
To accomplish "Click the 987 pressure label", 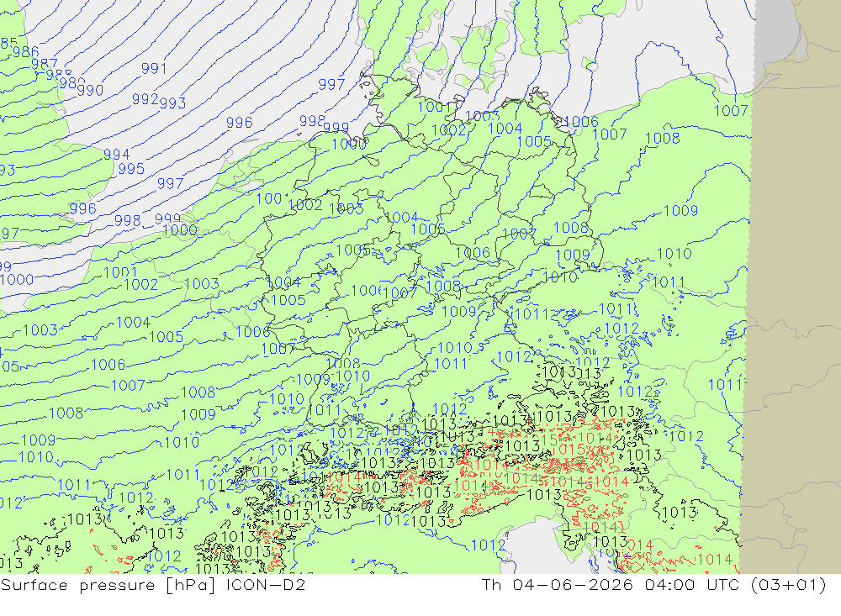I will point(44,64).
